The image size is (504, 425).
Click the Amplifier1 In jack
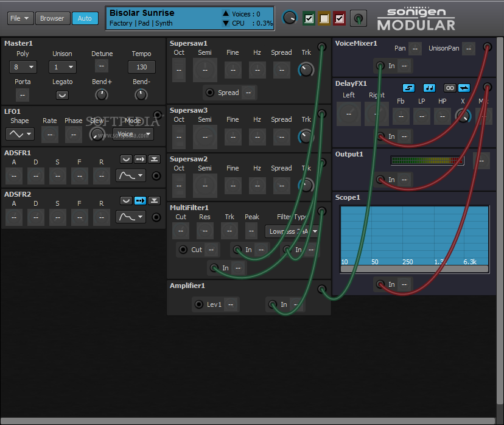click(273, 304)
